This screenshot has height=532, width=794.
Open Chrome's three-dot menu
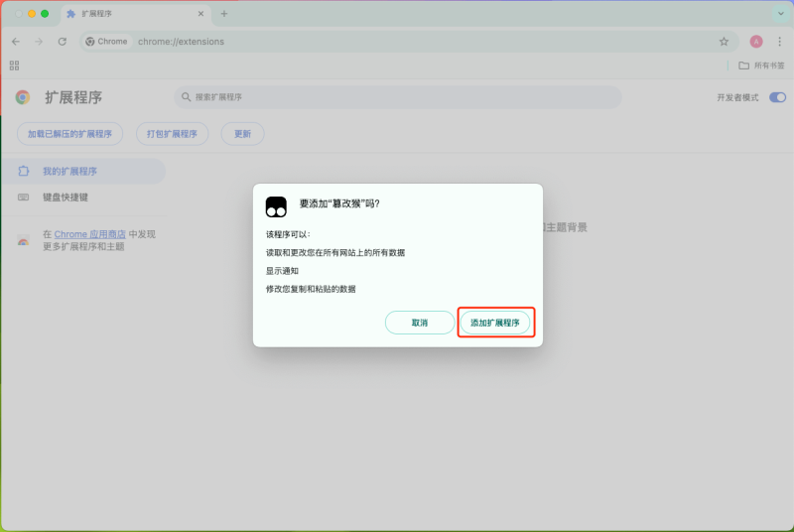[779, 42]
